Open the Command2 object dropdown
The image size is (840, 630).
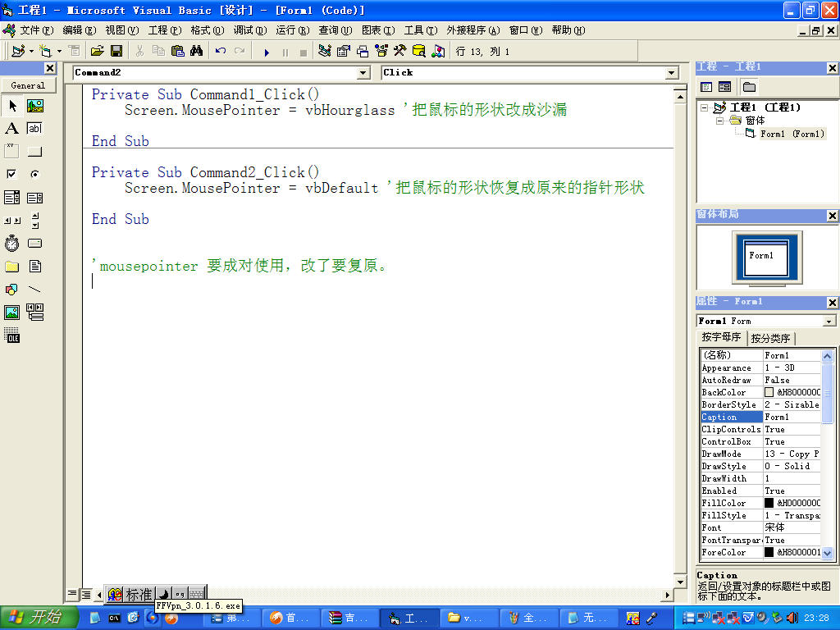click(363, 73)
